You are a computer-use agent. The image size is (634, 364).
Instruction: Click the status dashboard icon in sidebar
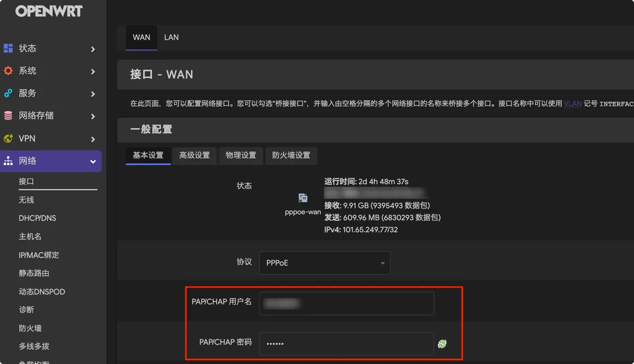pos(8,48)
